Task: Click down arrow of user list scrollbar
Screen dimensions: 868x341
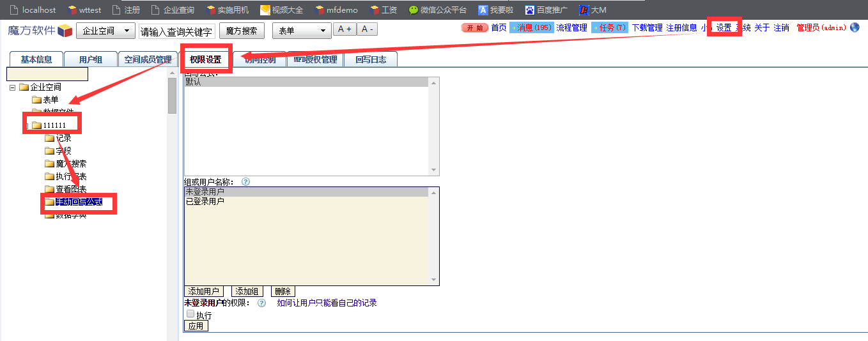Action: pos(435,280)
